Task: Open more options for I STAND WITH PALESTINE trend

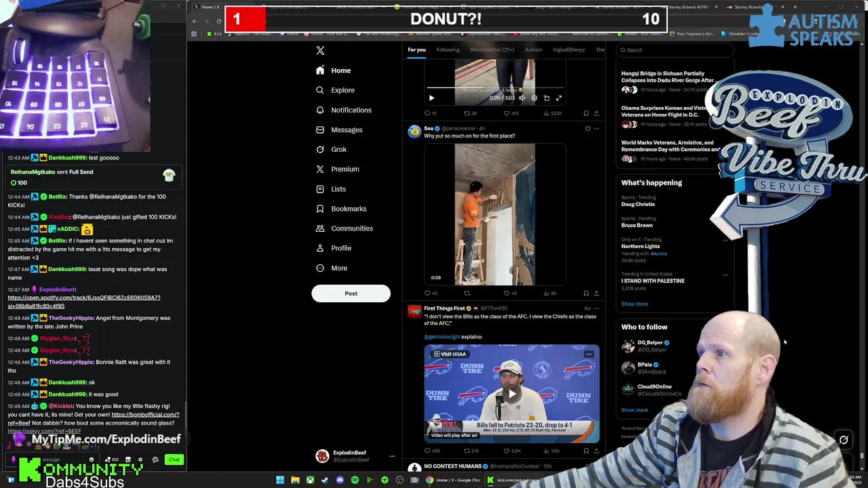Action: coord(725,274)
